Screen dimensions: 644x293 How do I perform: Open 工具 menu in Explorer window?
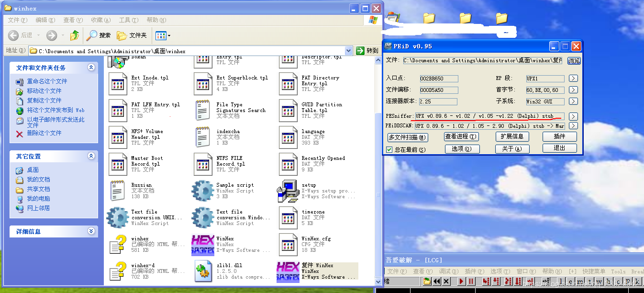click(x=128, y=20)
